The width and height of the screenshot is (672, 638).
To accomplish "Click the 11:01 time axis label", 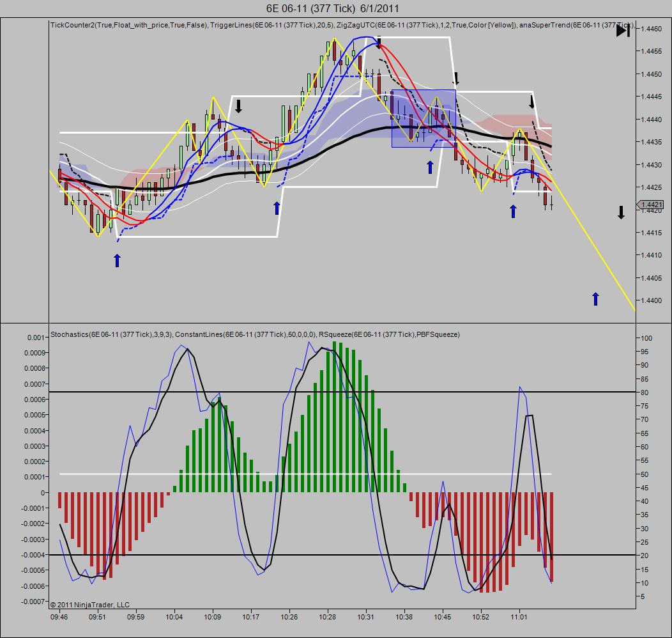I will click(519, 617).
